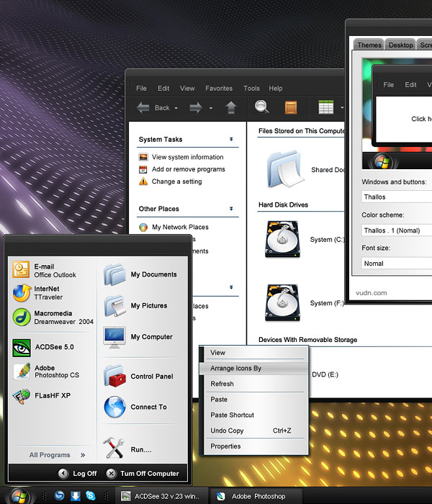This screenshot has height=504, width=432.
Task: Choose Properties in context menu
Action: click(254, 446)
